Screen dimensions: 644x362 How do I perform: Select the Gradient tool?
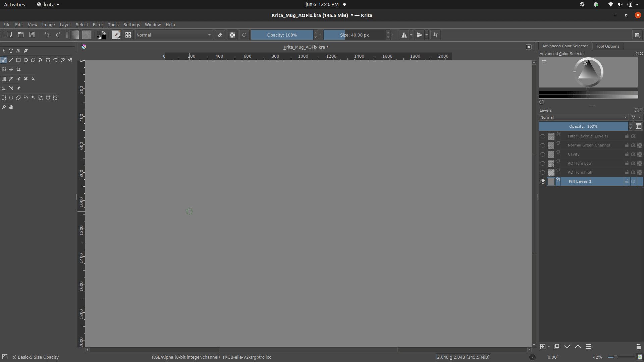tap(4, 79)
